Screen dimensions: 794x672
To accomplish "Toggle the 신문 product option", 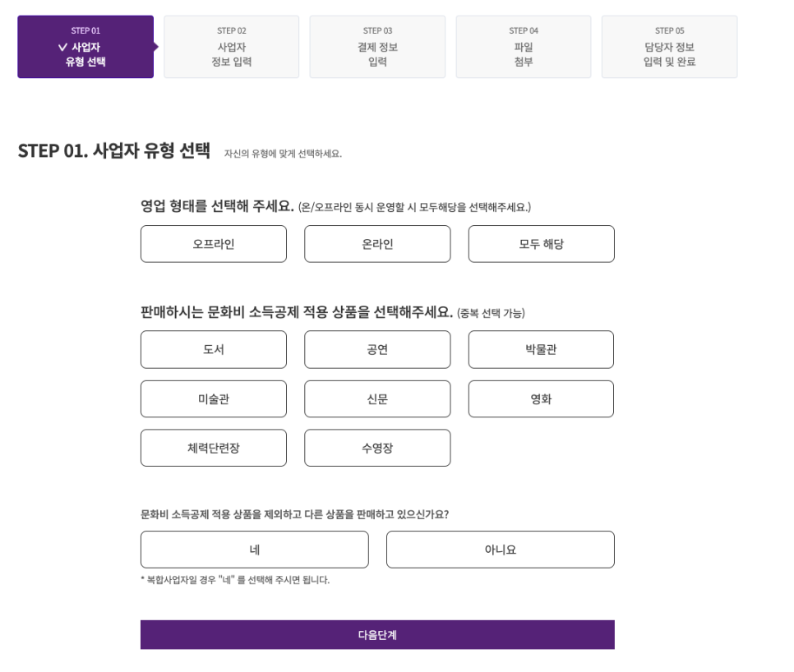I will (377, 399).
